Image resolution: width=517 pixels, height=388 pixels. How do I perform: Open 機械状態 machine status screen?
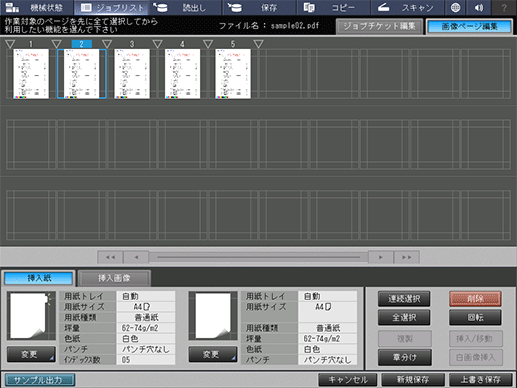(x=36, y=8)
